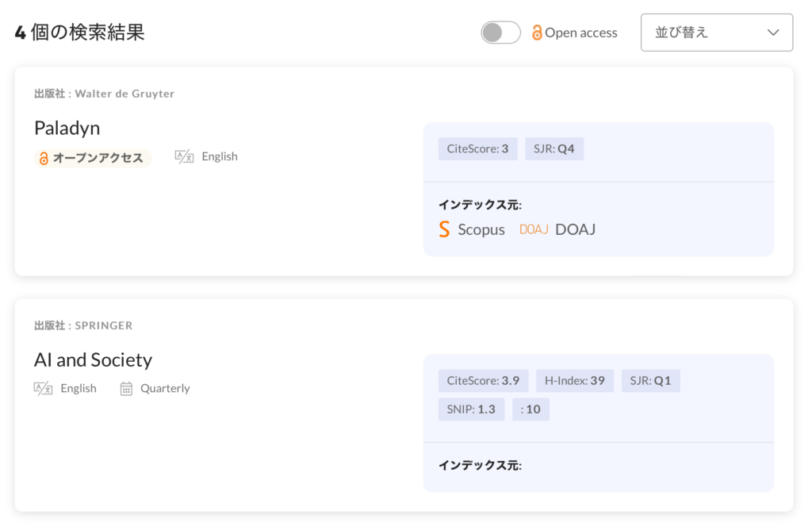Click the SNIP: 1.3 badge
The width and height of the screenshot is (812, 523).
click(x=471, y=409)
